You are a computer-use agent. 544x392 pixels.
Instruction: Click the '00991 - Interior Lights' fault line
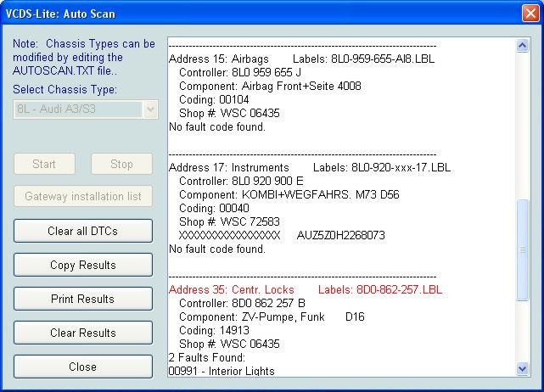tap(222, 371)
